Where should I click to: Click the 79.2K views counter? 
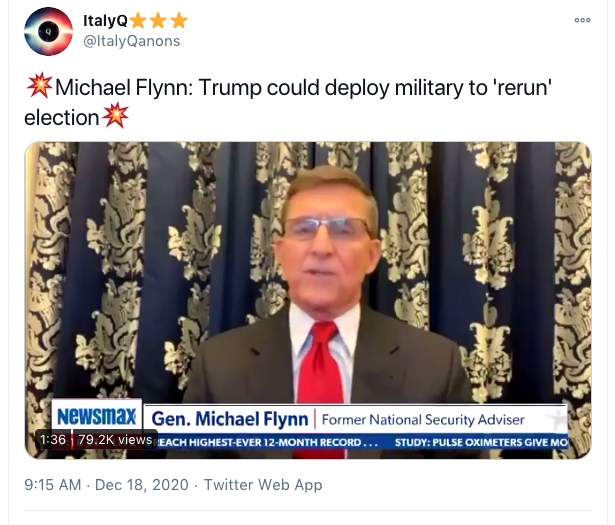pyautogui.click(x=115, y=440)
